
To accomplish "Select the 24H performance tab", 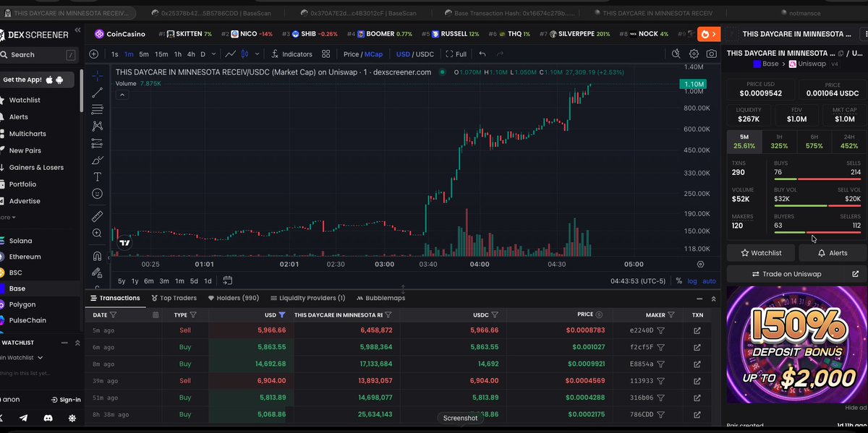I will (848, 141).
